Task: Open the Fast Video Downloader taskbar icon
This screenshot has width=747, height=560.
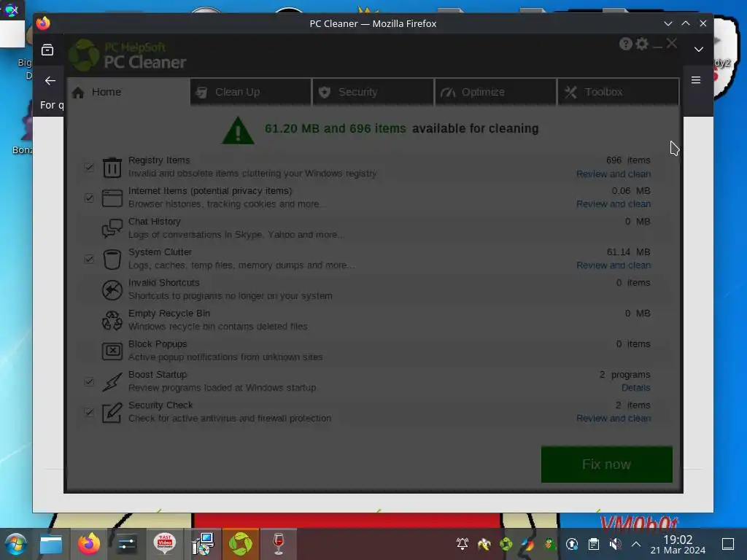Action: 164,544
